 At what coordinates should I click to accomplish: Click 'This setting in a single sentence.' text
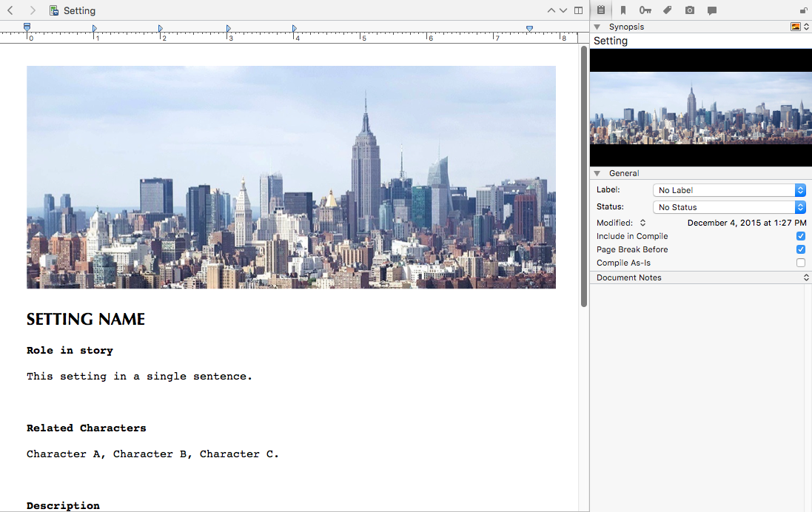click(139, 377)
